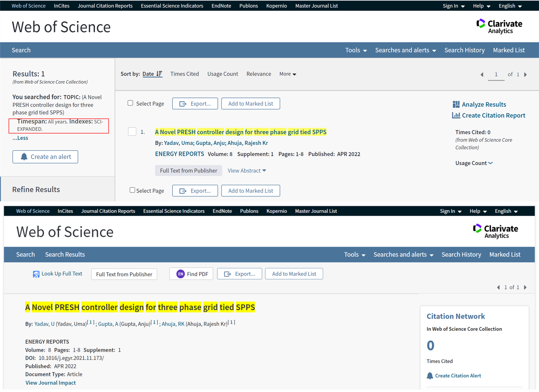Click the EndNote EN icon on Find PDF
Image resolution: width=539 pixels, height=392 pixels.
click(181, 274)
